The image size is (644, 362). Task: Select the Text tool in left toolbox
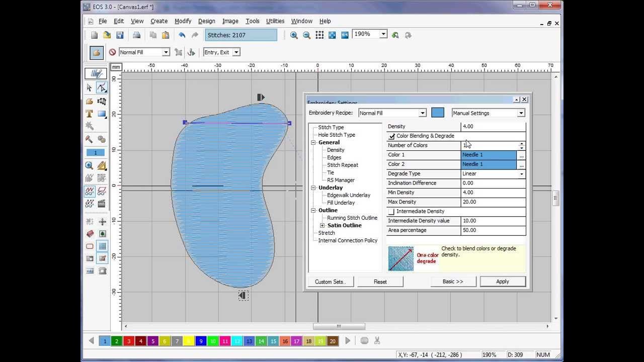click(x=89, y=114)
